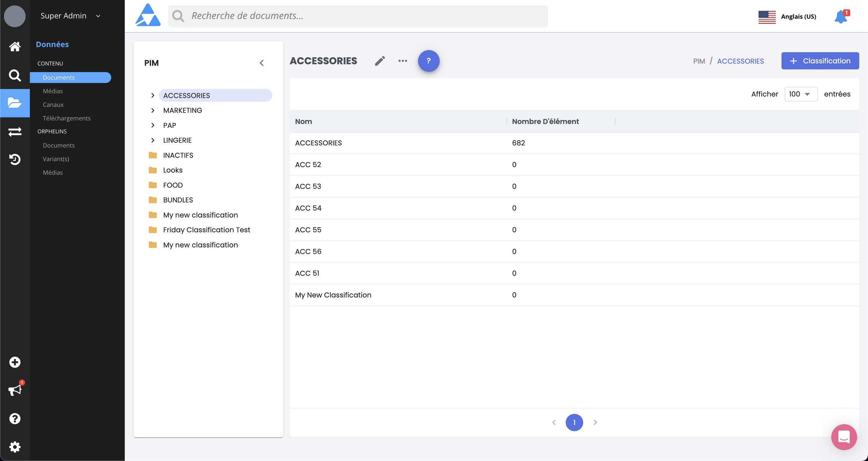Open Médias under CONTENU
The width and height of the screenshot is (868, 461).
tap(53, 91)
